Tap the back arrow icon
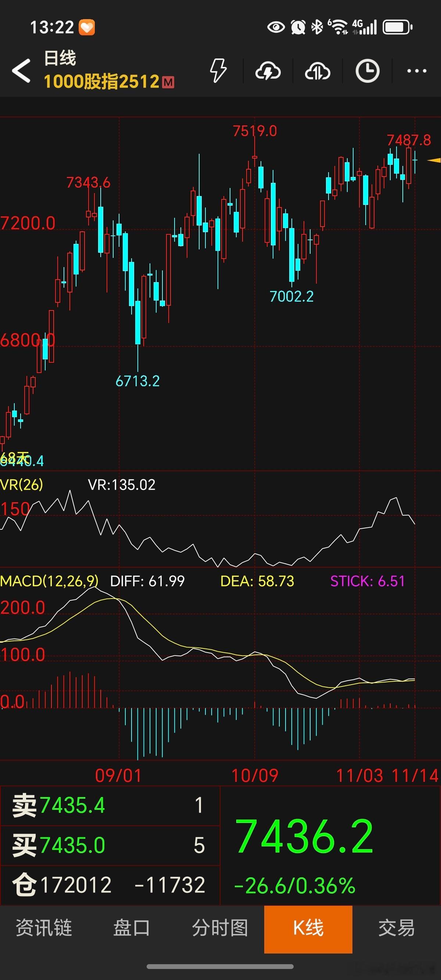The width and height of the screenshot is (441, 980). coord(21,71)
